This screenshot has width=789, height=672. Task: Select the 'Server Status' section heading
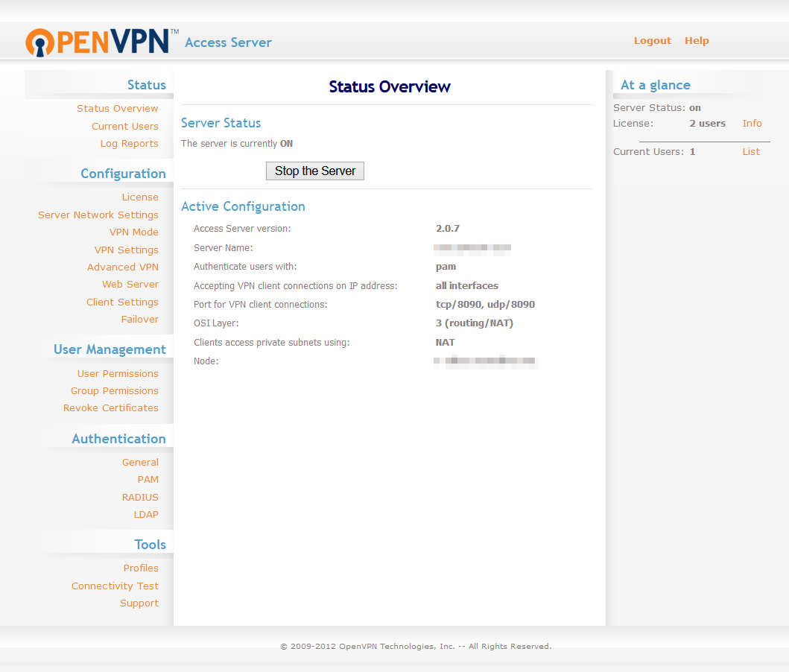(221, 123)
